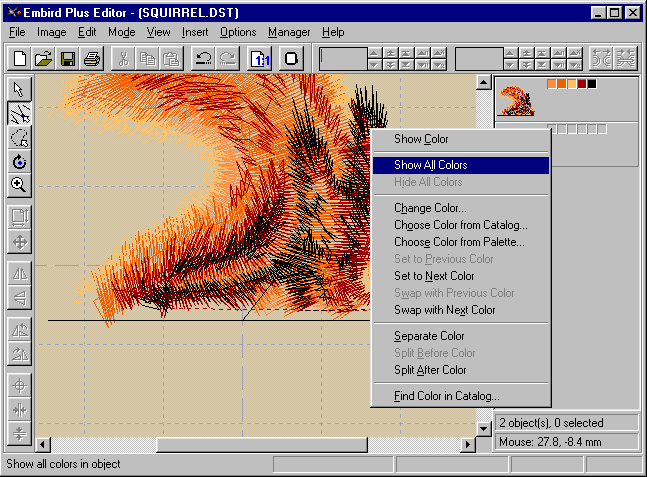Choose Change Color... from the context menu
This screenshot has width=647, height=477.
[461, 208]
